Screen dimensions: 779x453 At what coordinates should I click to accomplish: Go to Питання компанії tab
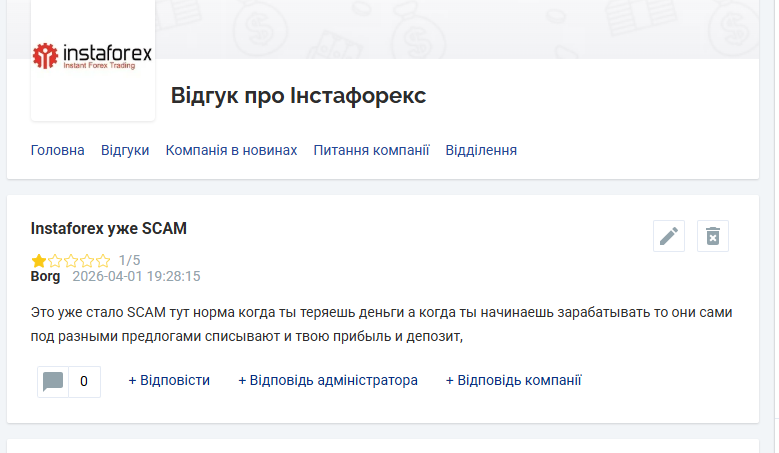(x=371, y=150)
